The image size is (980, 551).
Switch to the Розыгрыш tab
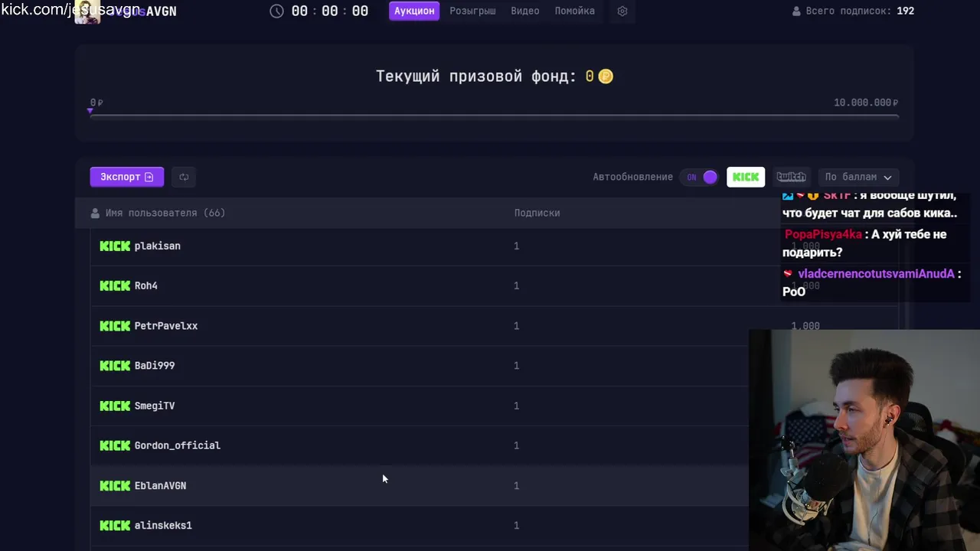pos(472,11)
